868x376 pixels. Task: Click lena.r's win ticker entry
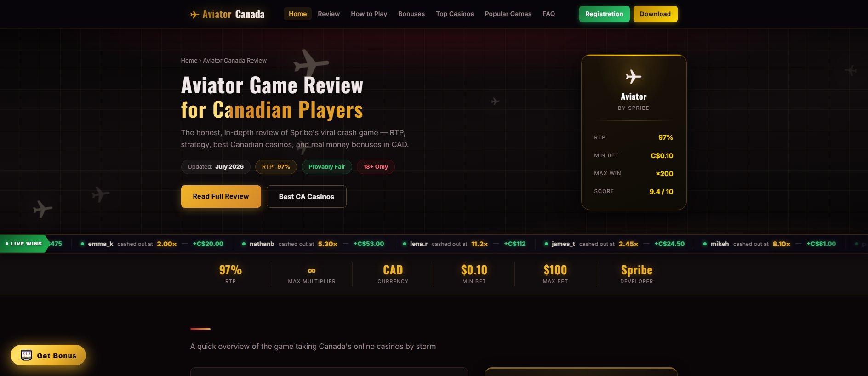point(464,244)
